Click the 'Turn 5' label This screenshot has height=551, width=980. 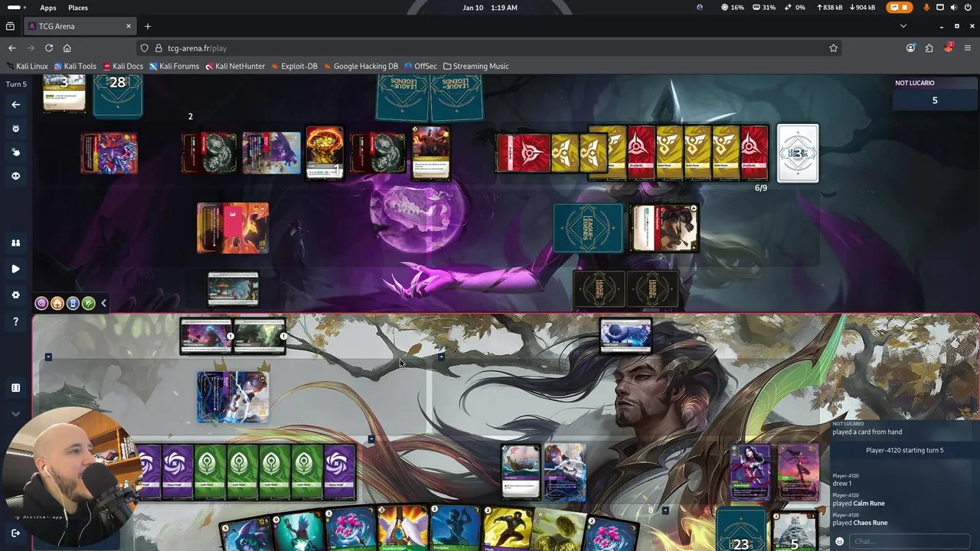(x=16, y=84)
